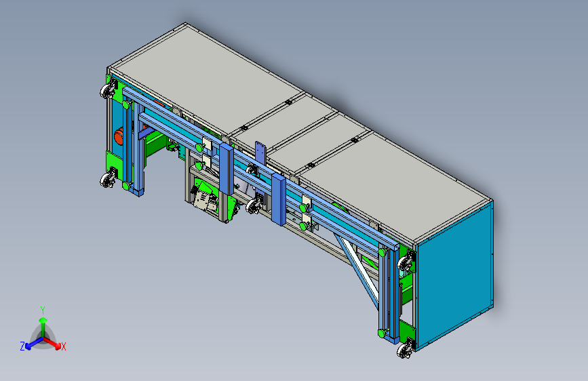Select the orange motor inside the frame
The image size is (588, 381).
pyautogui.click(x=119, y=136)
